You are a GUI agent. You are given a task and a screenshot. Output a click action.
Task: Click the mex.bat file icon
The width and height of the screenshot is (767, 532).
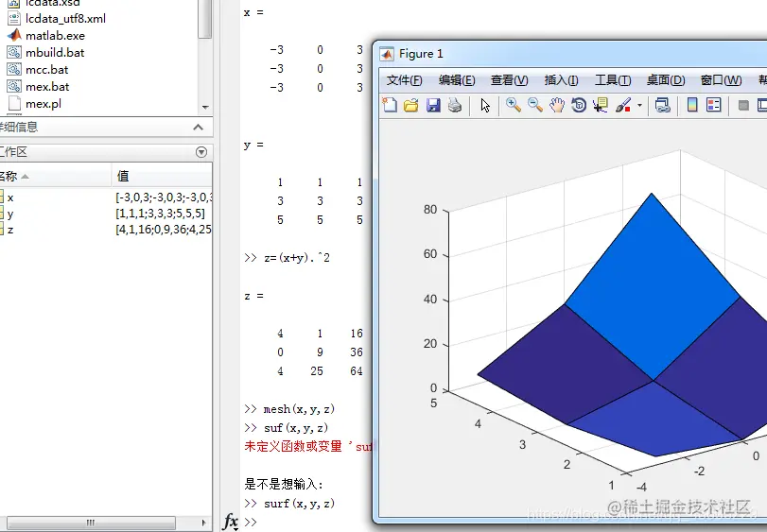tap(14, 87)
